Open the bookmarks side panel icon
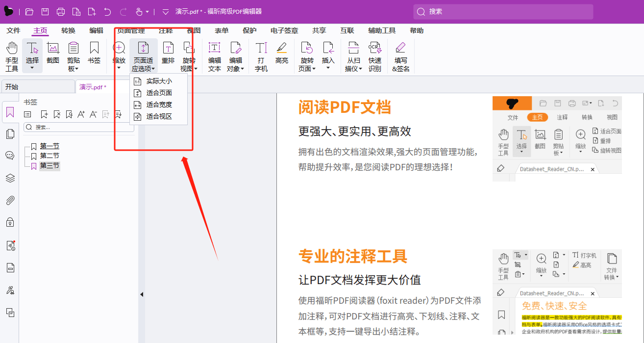This screenshot has width=644, height=343. pyautogui.click(x=10, y=113)
